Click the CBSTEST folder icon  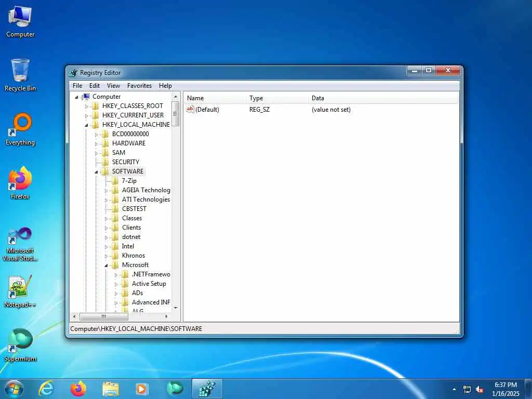click(x=115, y=209)
